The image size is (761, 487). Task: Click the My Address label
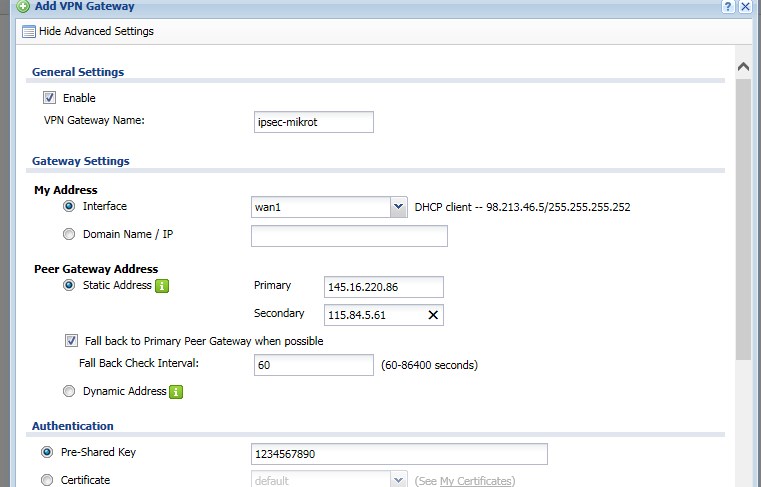coord(66,190)
